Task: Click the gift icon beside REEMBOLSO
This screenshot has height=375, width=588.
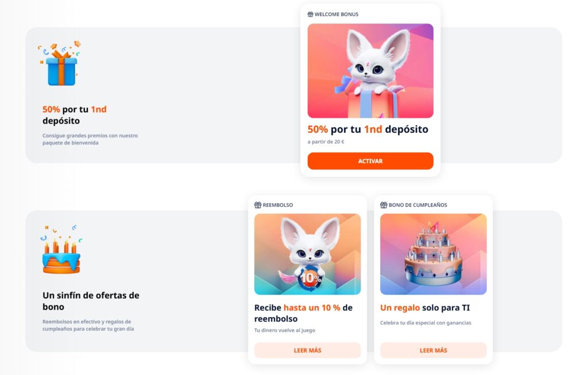Action: click(258, 205)
